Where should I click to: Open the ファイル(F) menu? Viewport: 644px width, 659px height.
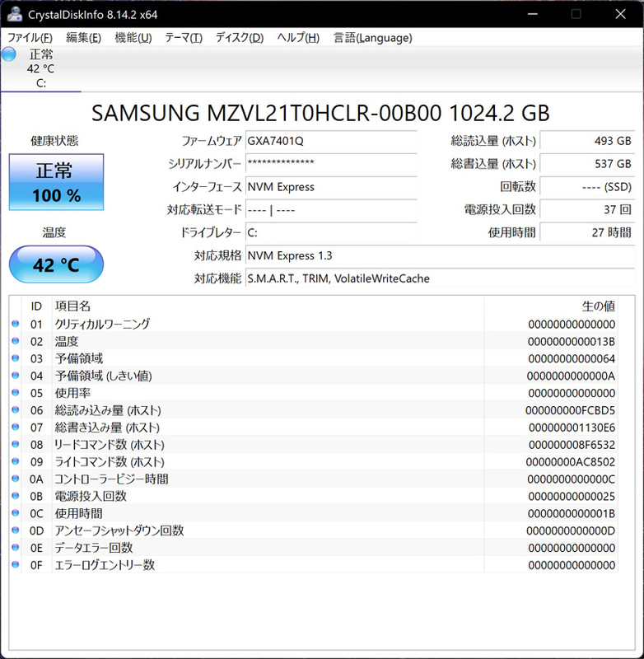point(30,38)
